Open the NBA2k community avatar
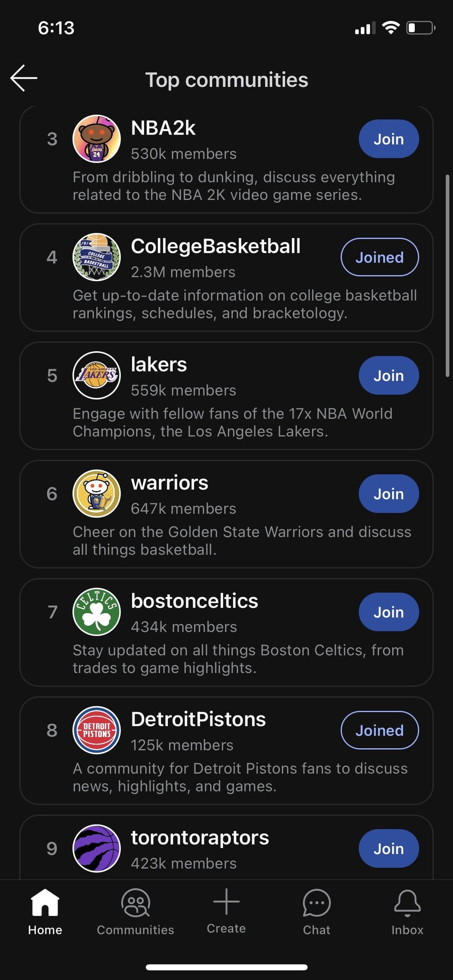This screenshot has width=453, height=980. [96, 139]
